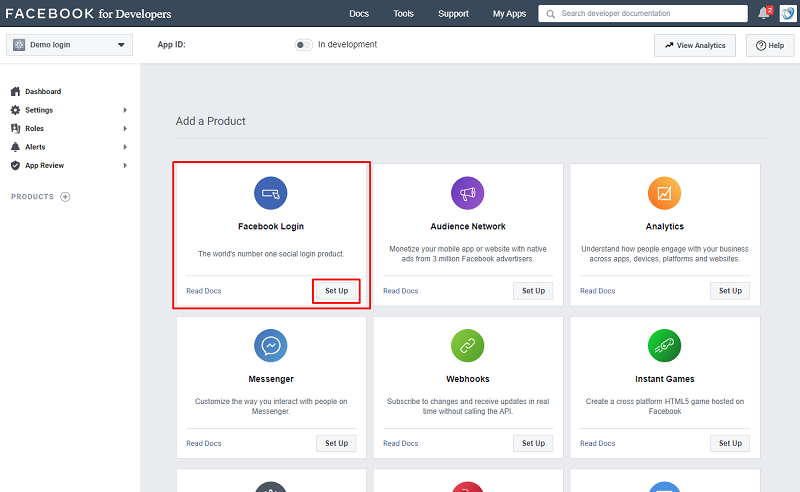This screenshot has width=800, height=492.
Task: Click the search magnifier icon
Action: [x=551, y=14]
